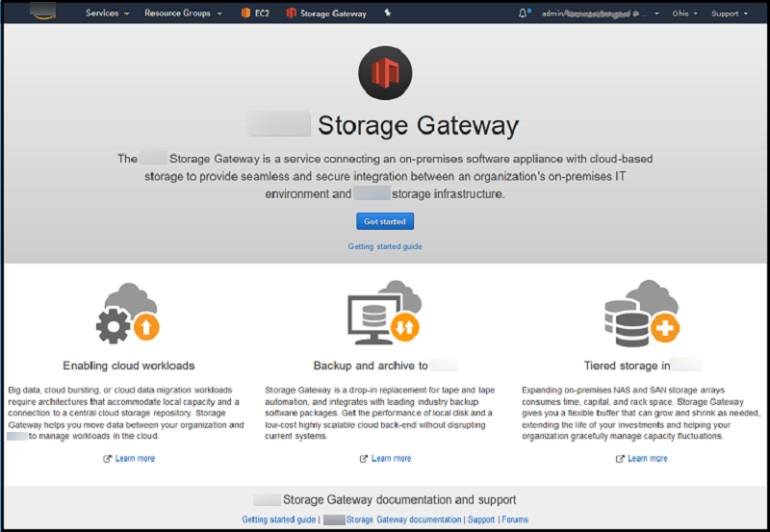
Task: Click the pin icon in the navigation bar
Action: click(x=387, y=13)
